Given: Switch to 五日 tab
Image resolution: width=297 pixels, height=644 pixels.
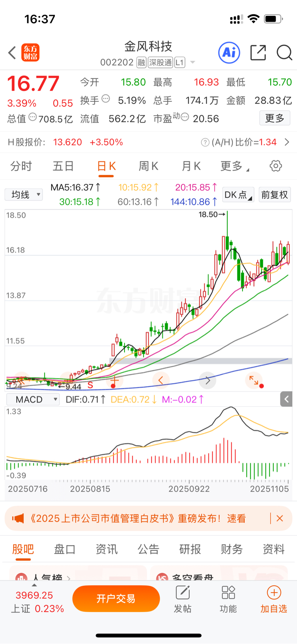Looking at the screenshot, I should 63,166.
